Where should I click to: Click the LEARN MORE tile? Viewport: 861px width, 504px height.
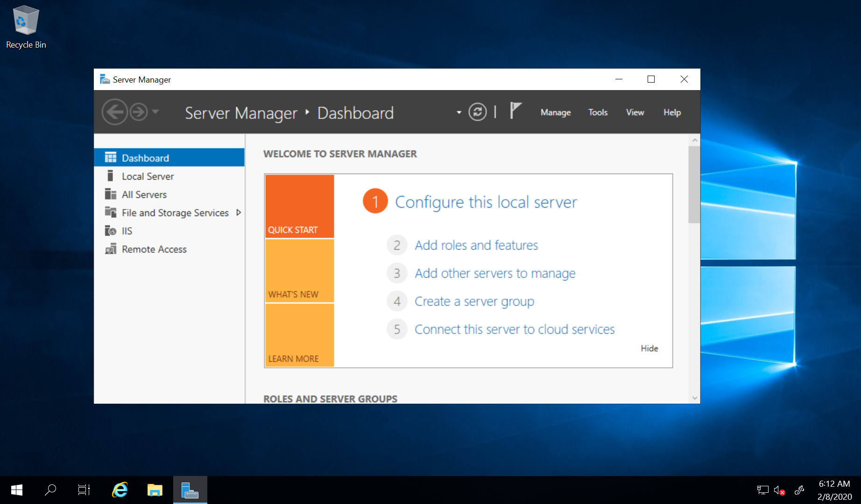point(299,335)
